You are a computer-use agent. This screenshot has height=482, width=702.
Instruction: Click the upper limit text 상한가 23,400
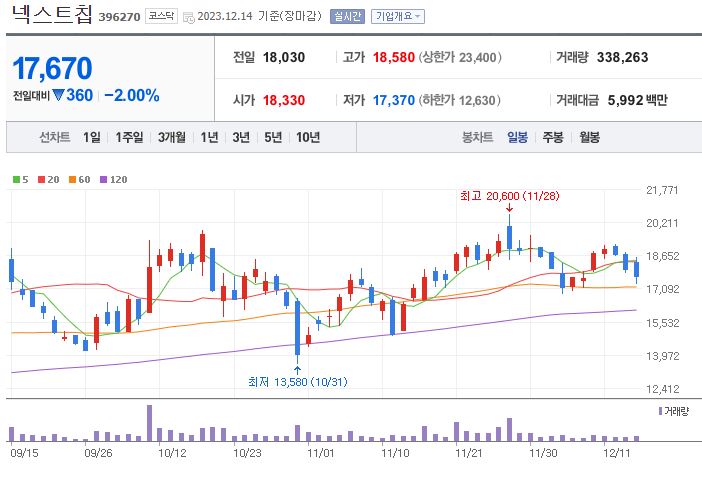click(x=460, y=57)
